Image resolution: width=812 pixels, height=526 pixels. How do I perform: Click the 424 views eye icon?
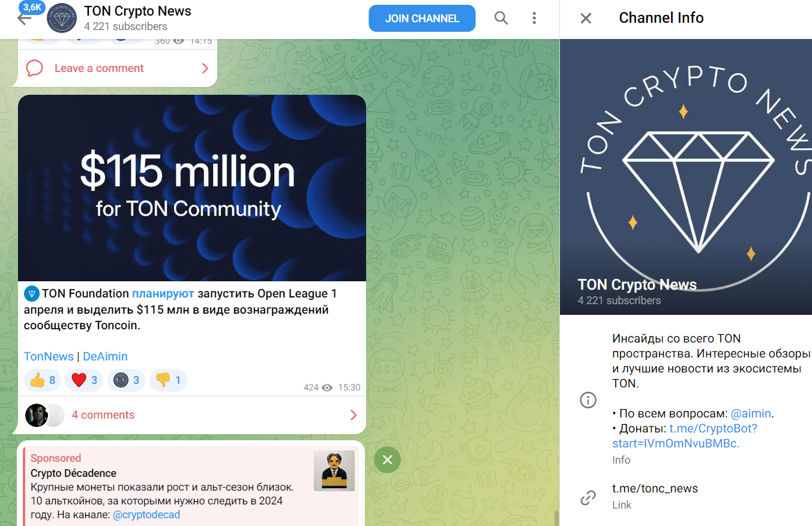[x=327, y=388]
